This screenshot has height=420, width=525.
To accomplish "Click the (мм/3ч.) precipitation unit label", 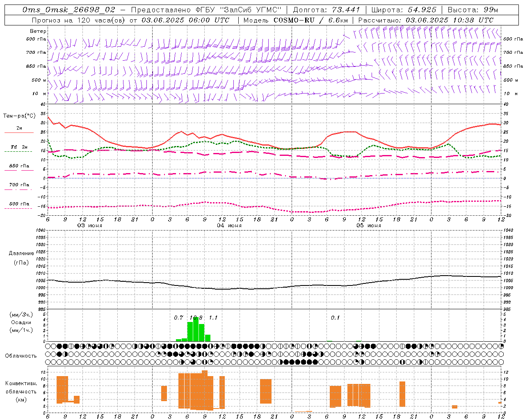I will [21, 315].
